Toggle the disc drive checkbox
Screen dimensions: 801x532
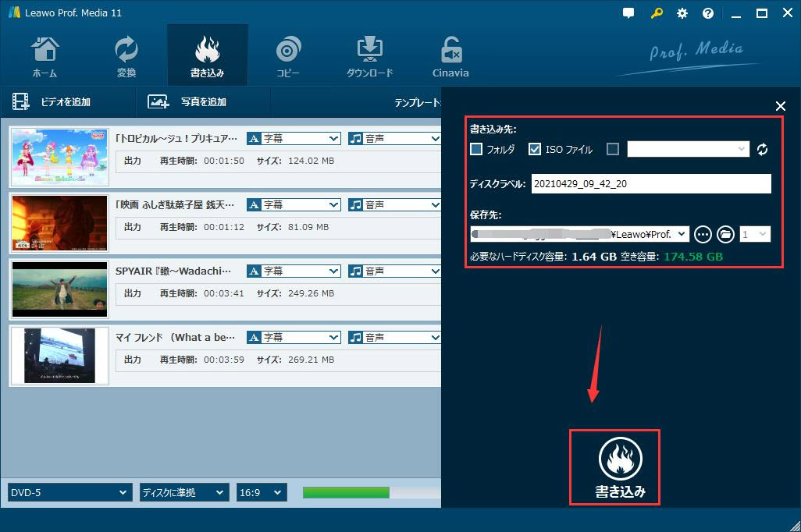pos(613,149)
